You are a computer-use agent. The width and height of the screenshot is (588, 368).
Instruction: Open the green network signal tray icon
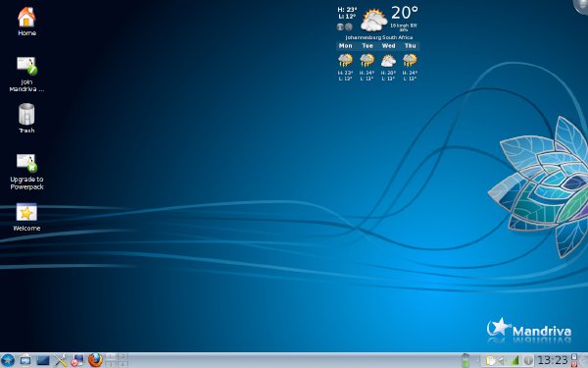515,361
